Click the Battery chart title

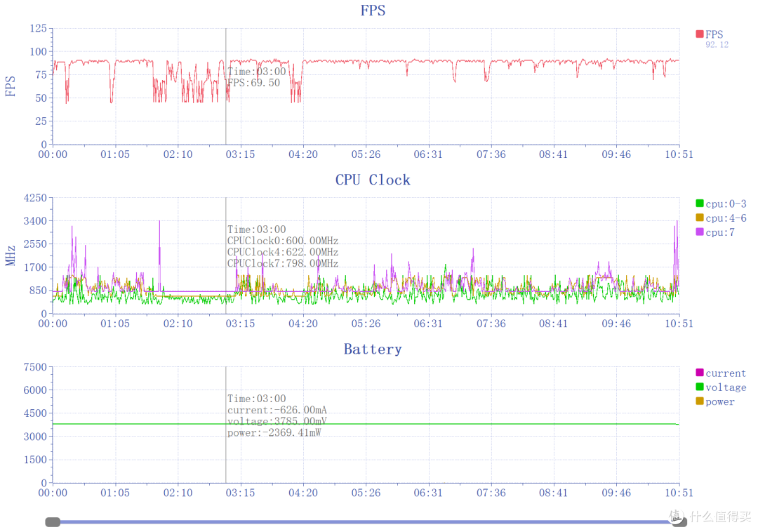(x=373, y=350)
